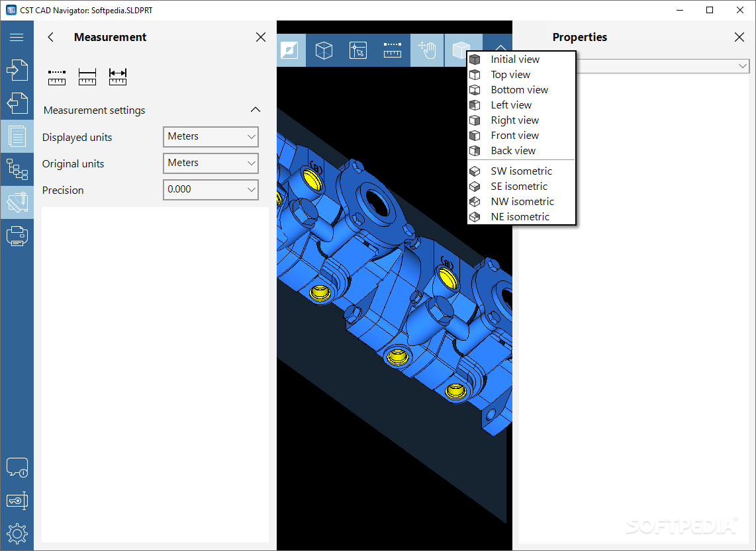Image resolution: width=756 pixels, height=551 pixels.
Task: Open the hamburger menu in sidebar
Action: 17,37
